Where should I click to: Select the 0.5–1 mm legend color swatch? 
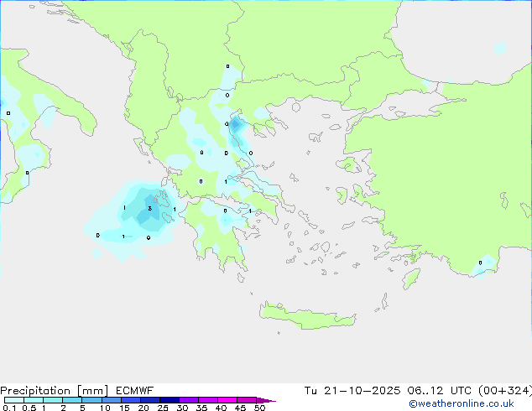point(34,400)
